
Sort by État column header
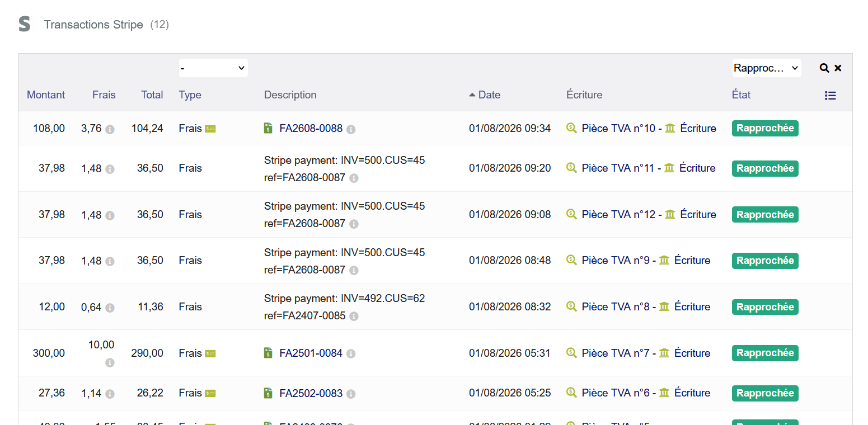[741, 95]
